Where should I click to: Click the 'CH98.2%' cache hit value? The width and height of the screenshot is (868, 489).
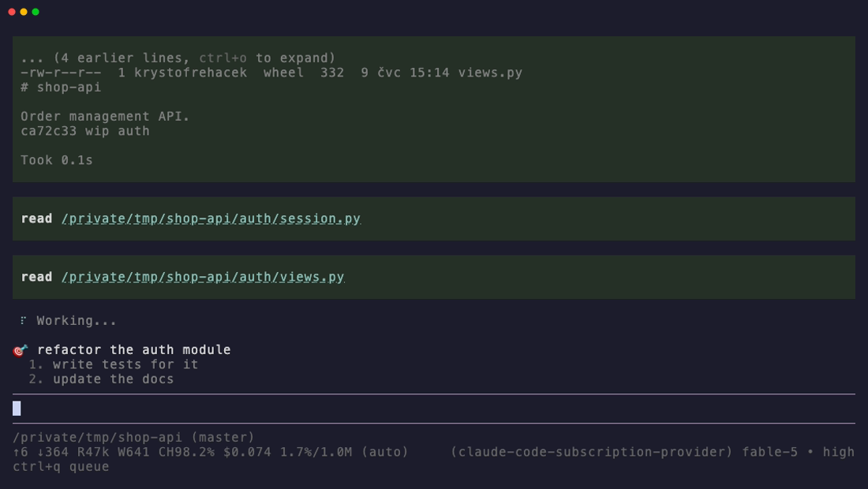pos(186,452)
